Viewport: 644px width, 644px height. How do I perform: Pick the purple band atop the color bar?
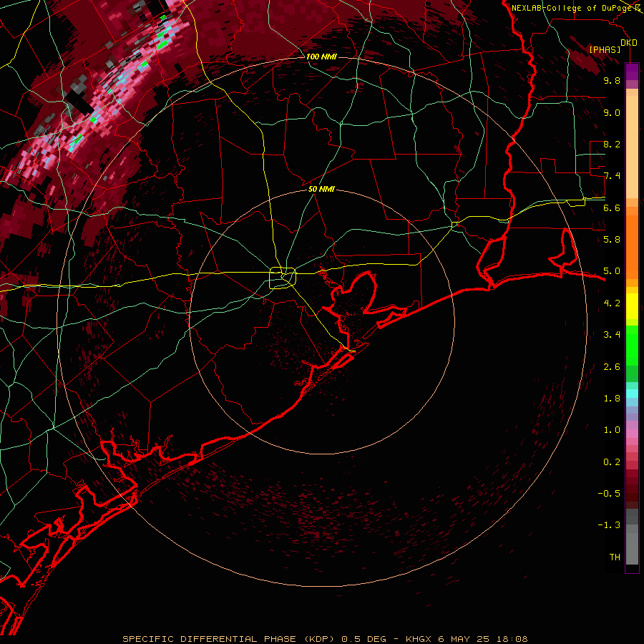pyautogui.click(x=632, y=72)
